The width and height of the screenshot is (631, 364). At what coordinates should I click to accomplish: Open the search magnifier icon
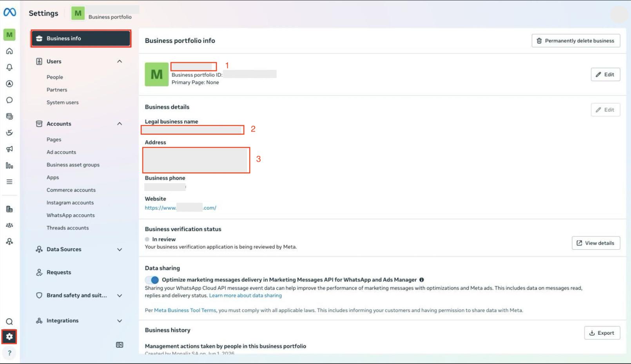tap(9, 322)
